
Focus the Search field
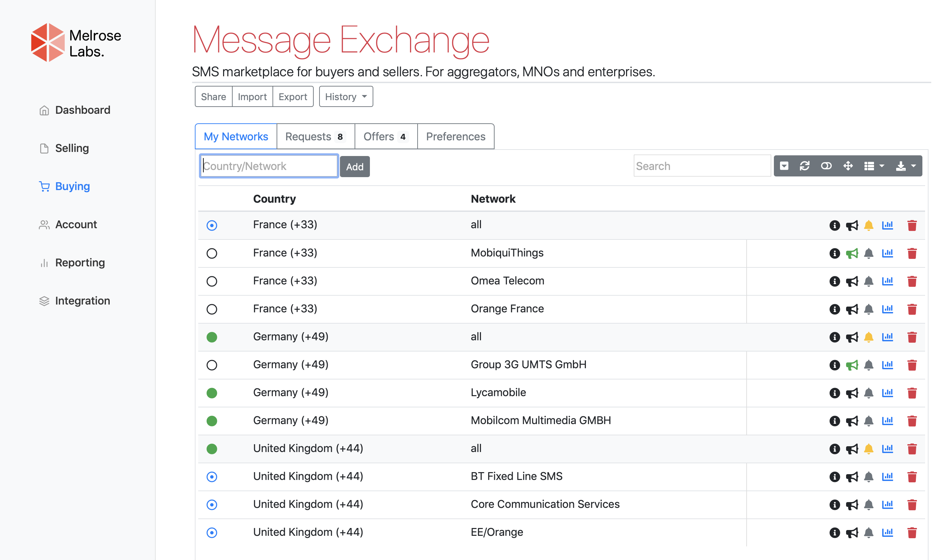(x=702, y=166)
